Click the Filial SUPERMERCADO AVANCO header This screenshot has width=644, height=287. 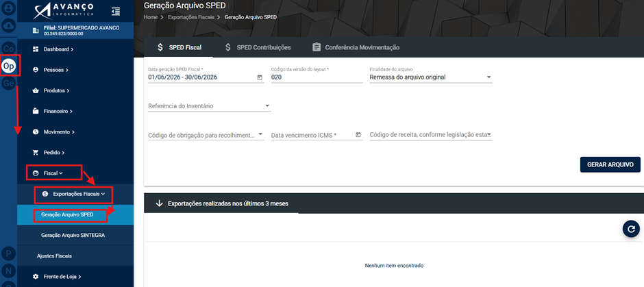(75, 30)
